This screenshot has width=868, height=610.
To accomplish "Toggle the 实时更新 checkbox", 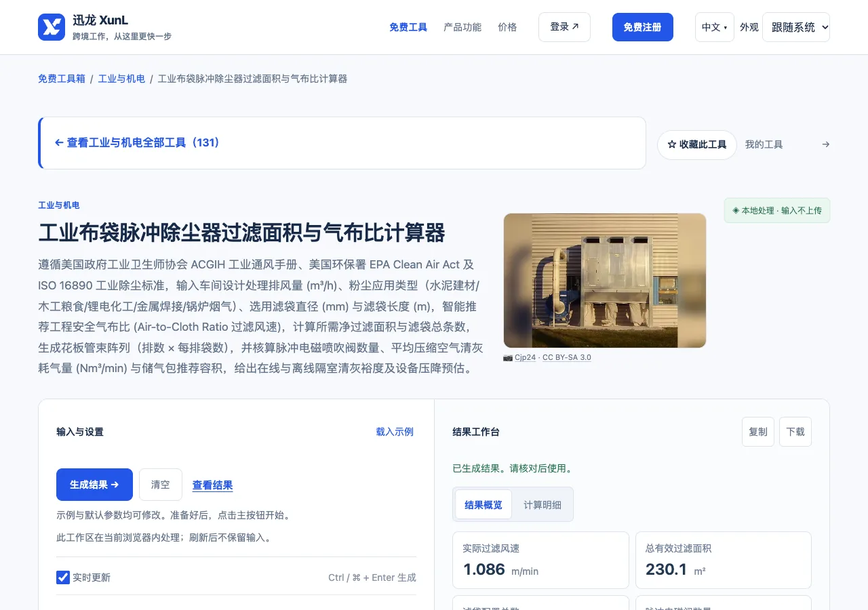I will coord(63,577).
